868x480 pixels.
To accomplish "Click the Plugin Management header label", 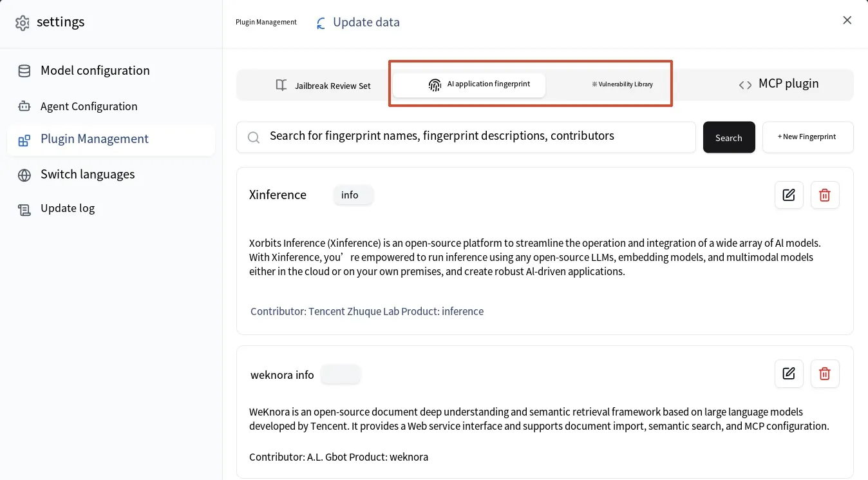I will coord(266,23).
